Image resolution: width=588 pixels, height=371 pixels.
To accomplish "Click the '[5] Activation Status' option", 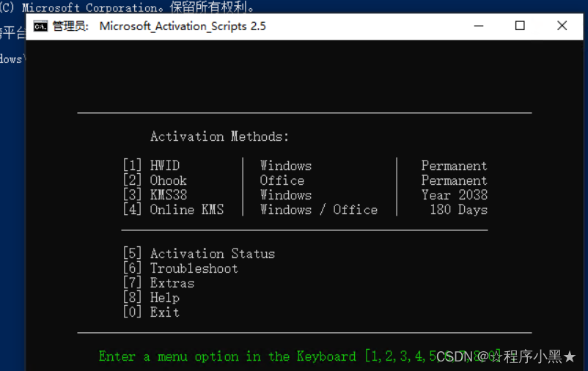I will point(199,254).
